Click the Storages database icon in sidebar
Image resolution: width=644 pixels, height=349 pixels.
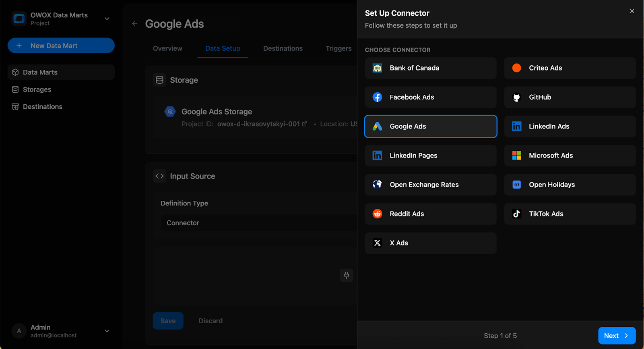click(x=15, y=89)
